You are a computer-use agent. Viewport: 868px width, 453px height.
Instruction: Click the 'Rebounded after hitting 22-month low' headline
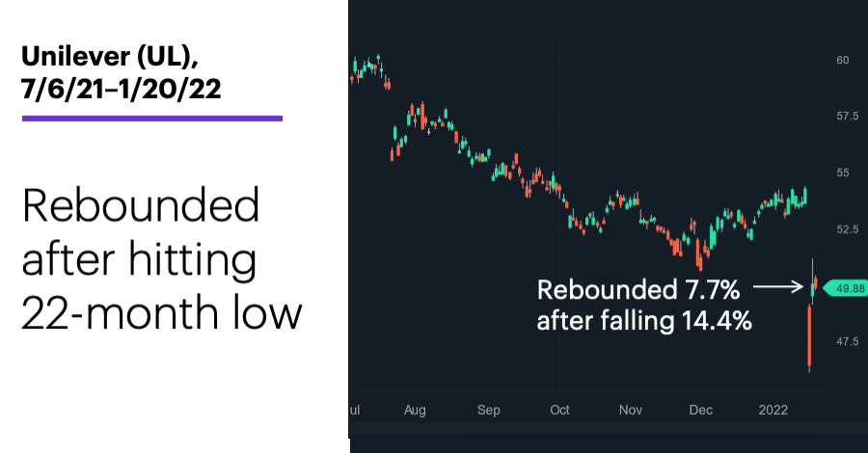[x=162, y=259]
